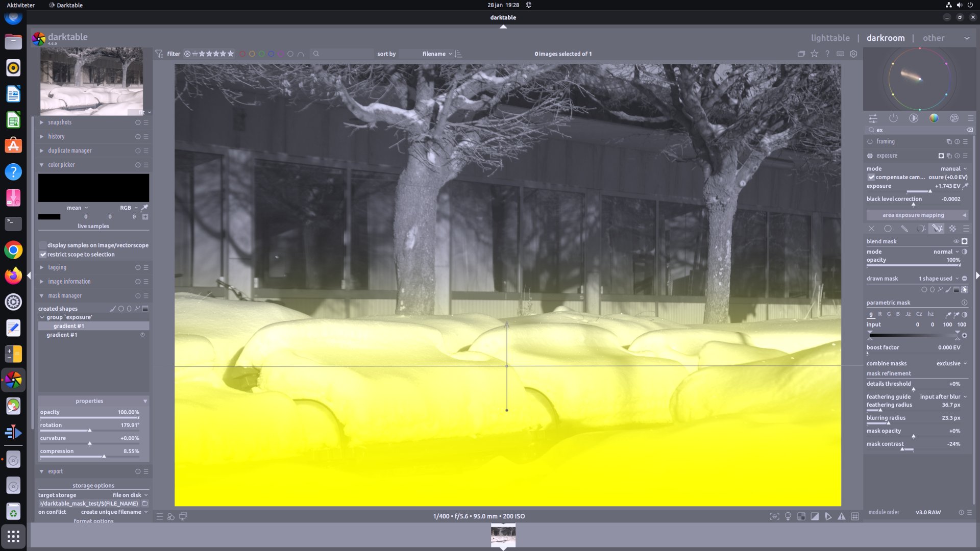Select gradient #1 inside exposure group

point(69,326)
